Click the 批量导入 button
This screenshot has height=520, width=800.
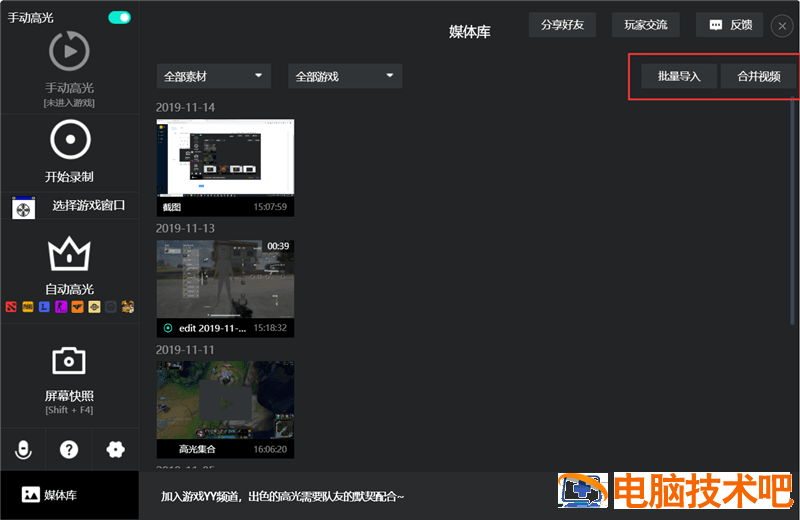[x=679, y=77]
